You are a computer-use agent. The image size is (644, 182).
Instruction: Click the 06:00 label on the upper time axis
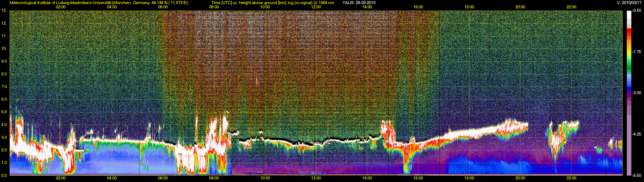[x=163, y=7]
